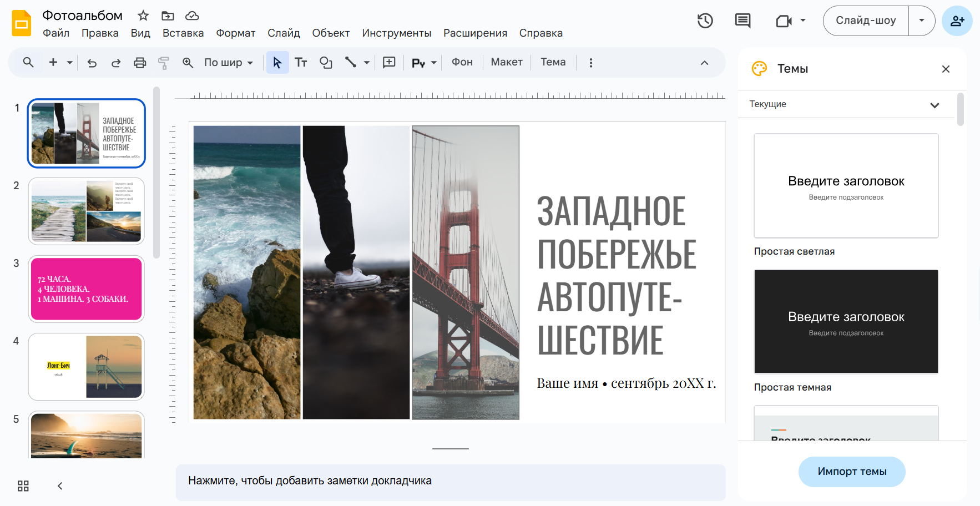Open the comments panel icon

[x=742, y=21]
